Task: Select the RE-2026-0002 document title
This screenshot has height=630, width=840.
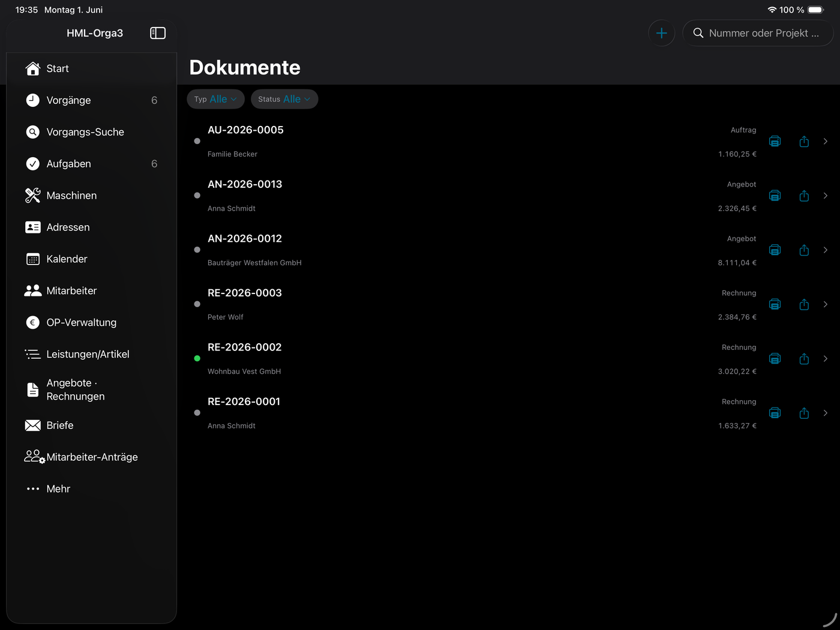Action: click(245, 347)
